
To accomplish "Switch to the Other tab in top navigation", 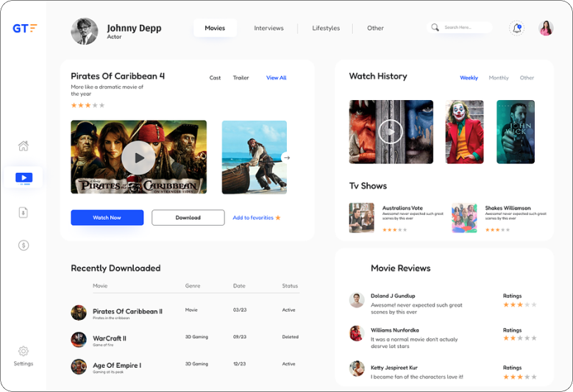I will [375, 28].
